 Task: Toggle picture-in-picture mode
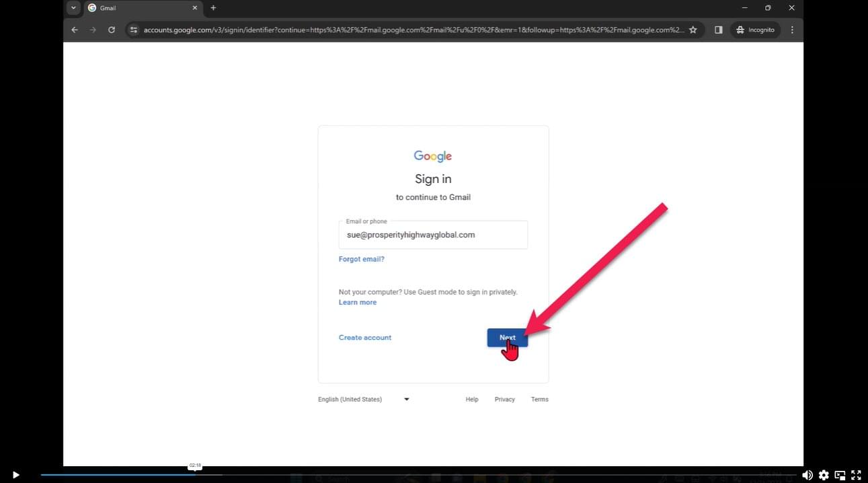(840, 475)
